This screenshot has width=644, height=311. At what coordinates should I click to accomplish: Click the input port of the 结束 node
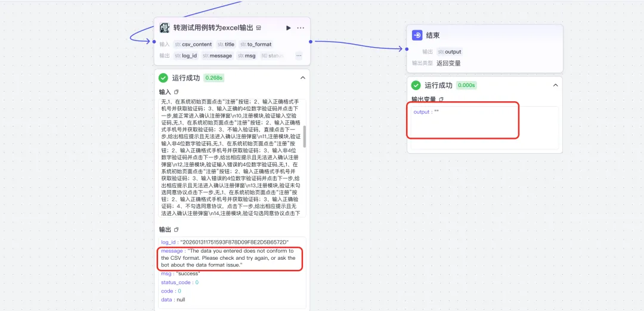(x=407, y=49)
